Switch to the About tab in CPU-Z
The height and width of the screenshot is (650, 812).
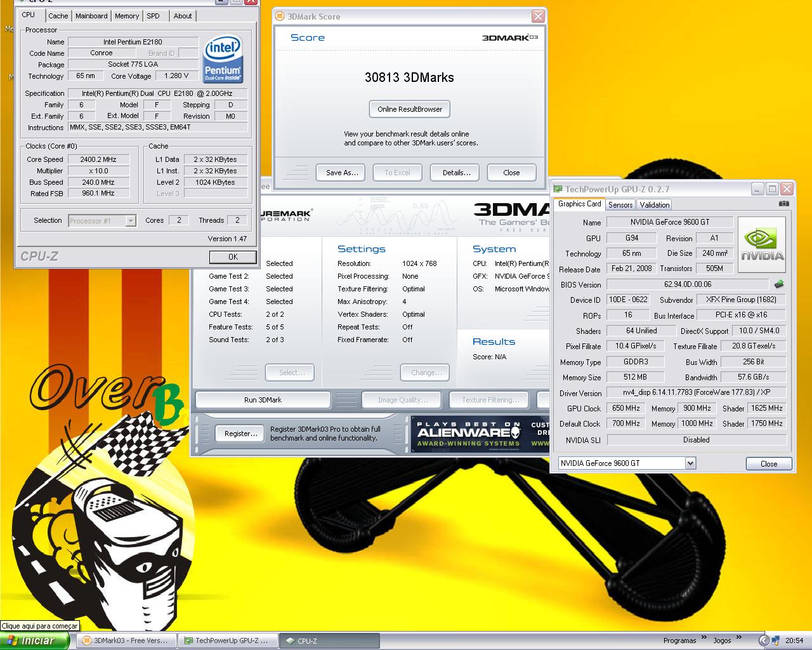[x=183, y=16]
